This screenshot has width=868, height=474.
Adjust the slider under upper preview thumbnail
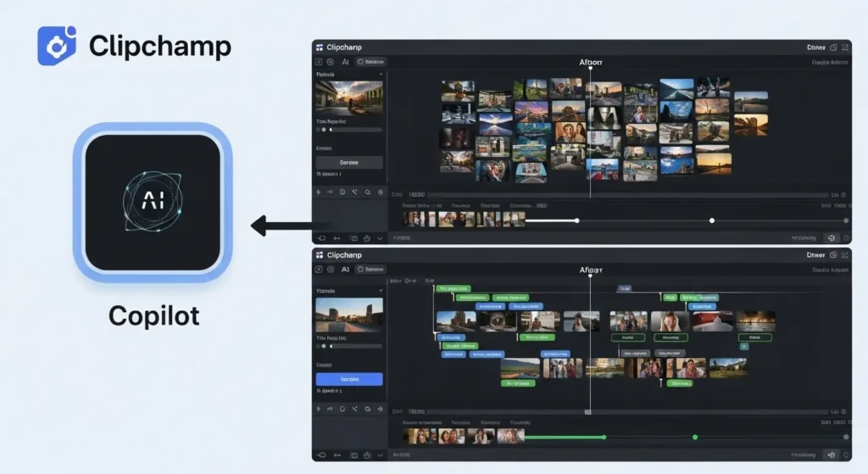(357, 130)
